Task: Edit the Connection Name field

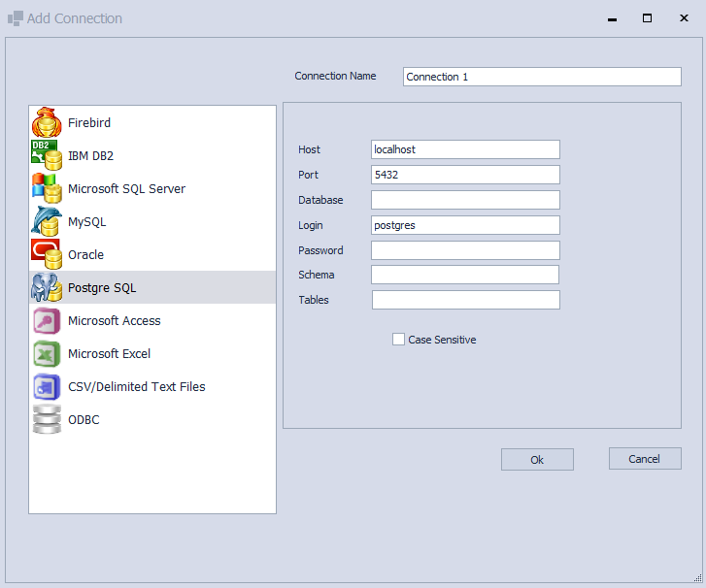Action: (542, 77)
